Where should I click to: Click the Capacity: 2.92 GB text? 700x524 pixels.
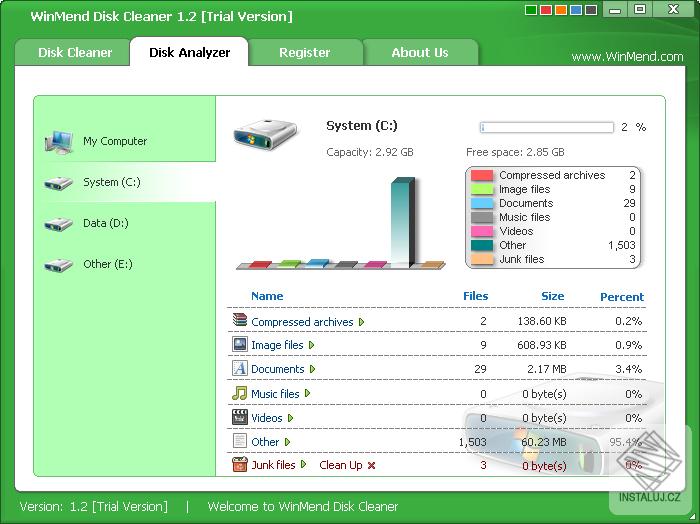click(370, 153)
